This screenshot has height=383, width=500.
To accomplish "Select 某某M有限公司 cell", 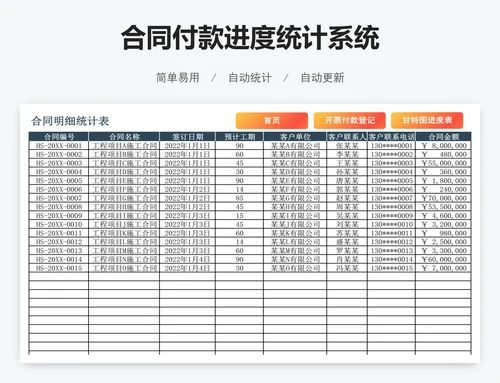I will click(295, 251).
